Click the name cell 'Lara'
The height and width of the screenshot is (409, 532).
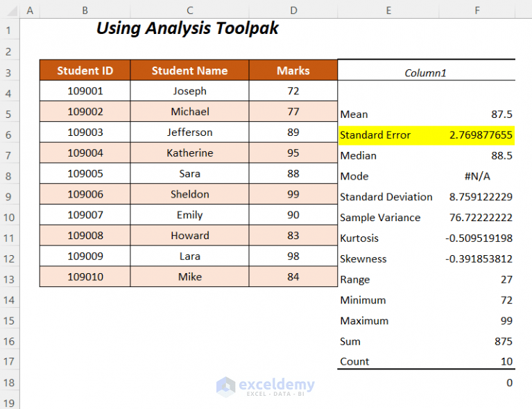[189, 256]
